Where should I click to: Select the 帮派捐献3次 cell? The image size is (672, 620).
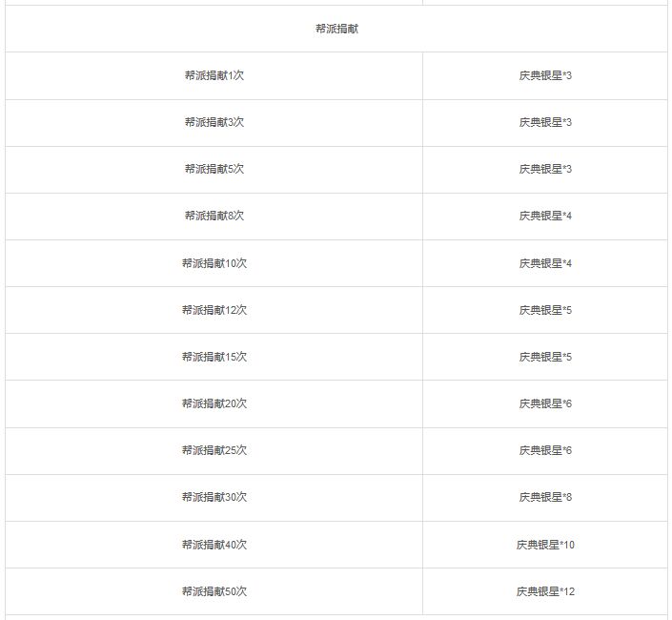tap(214, 123)
